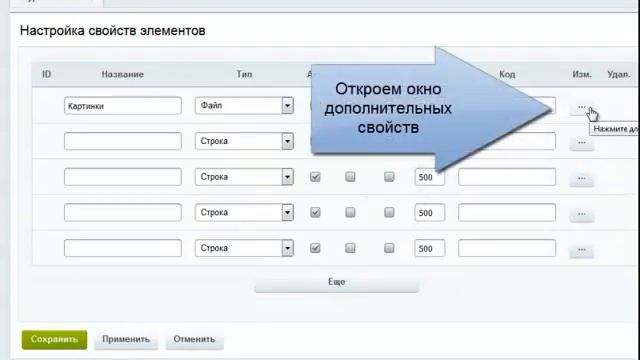Click the Настройка свойств элементов heading
This screenshot has height=360, width=640.
pyautogui.click(x=113, y=31)
